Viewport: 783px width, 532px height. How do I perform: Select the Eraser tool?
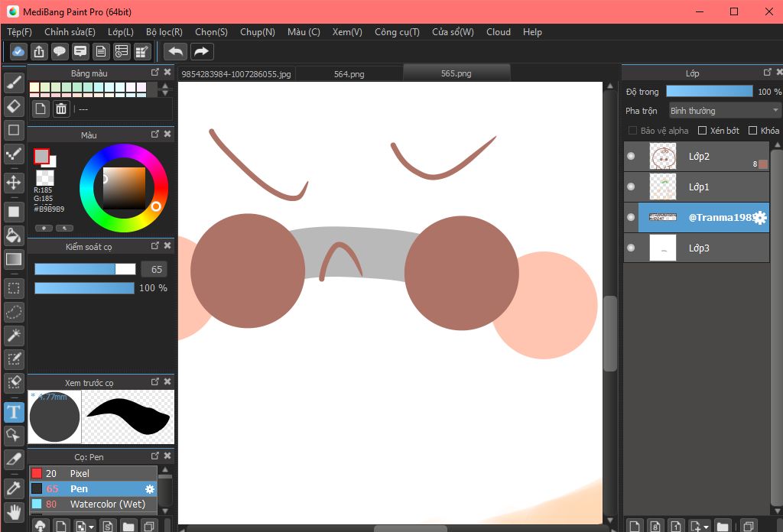14,105
